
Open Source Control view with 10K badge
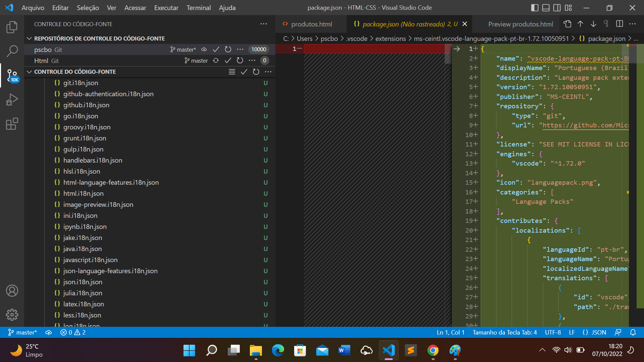click(x=13, y=76)
